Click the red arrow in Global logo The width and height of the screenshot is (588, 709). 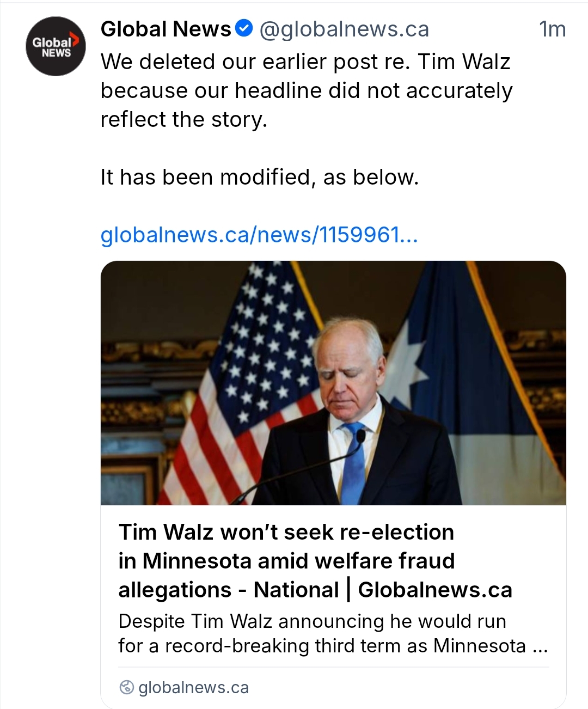tap(76, 40)
